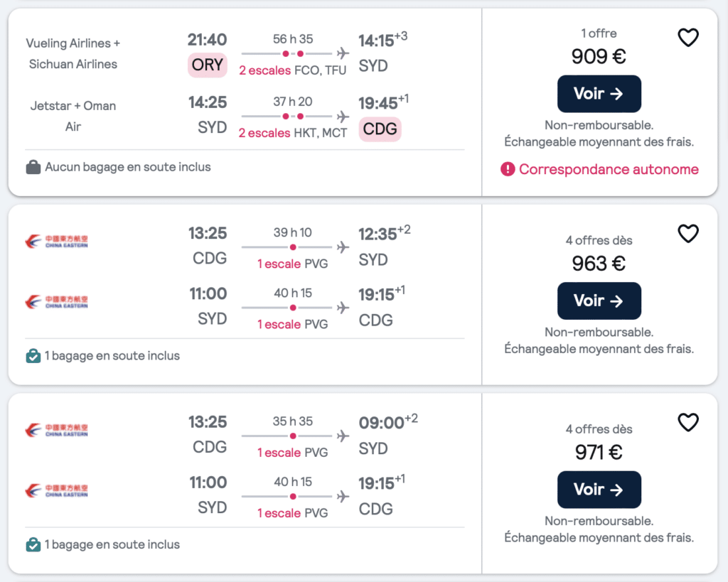Select the highlighted CDG arrival badge

pos(380,129)
